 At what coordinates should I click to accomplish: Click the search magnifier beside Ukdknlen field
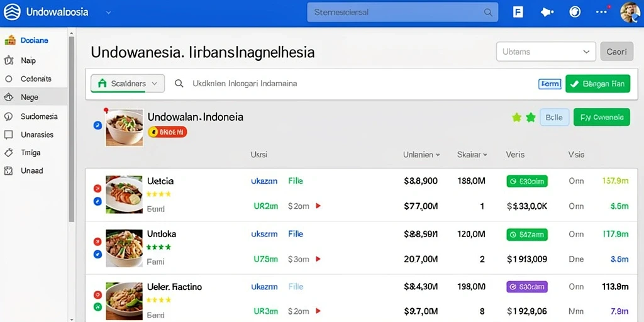point(179,84)
